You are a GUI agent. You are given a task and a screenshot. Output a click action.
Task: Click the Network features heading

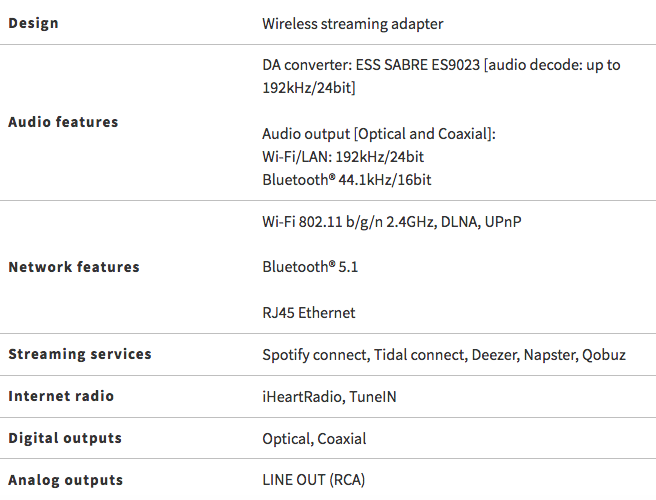click(74, 267)
